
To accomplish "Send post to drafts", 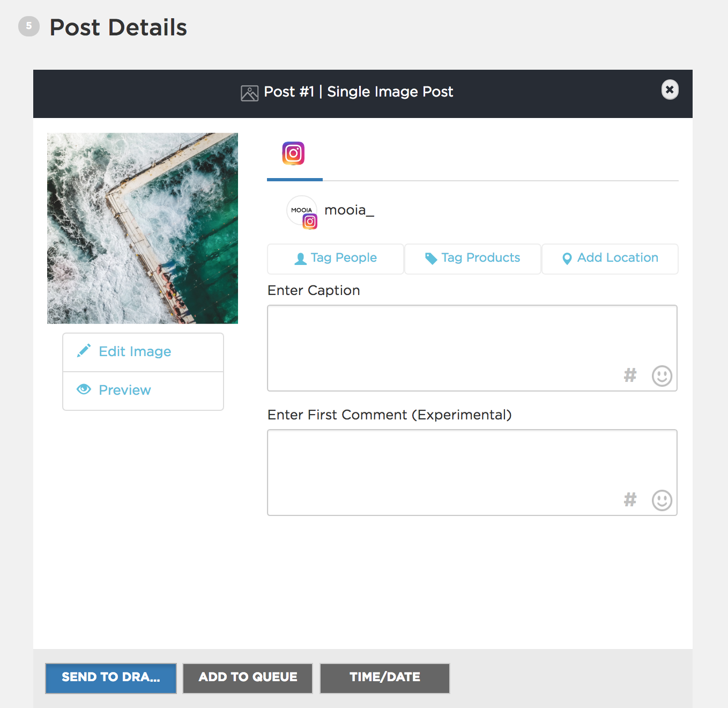I will [111, 678].
